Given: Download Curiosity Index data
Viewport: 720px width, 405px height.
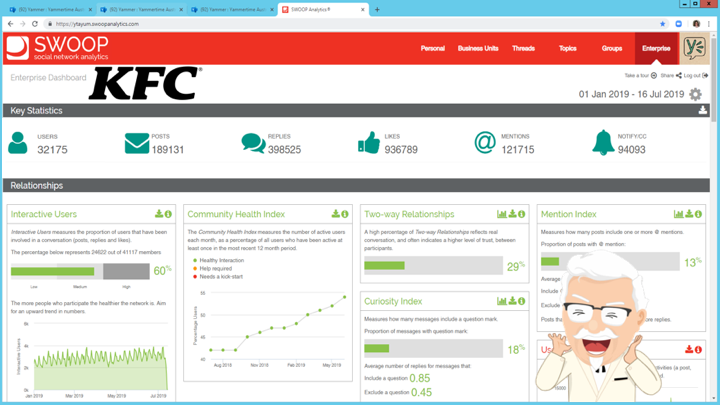Looking at the screenshot, I should coord(512,301).
